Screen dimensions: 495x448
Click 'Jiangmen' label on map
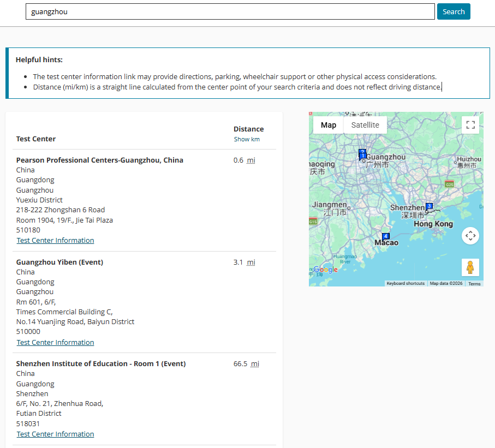[x=329, y=205]
